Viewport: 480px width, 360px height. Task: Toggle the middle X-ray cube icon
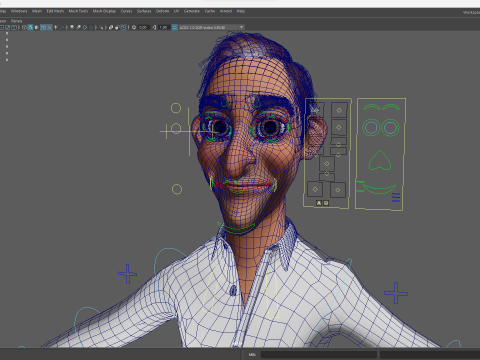click(117, 27)
